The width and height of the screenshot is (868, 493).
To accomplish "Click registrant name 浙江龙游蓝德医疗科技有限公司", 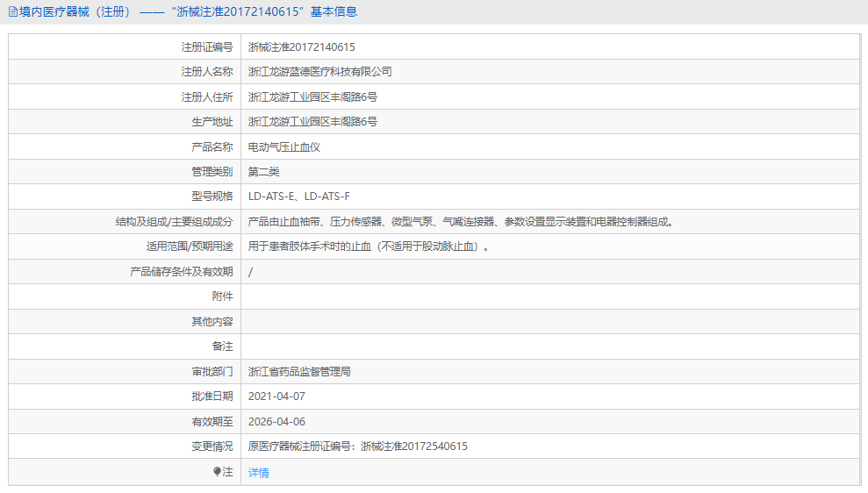I will click(320, 72).
